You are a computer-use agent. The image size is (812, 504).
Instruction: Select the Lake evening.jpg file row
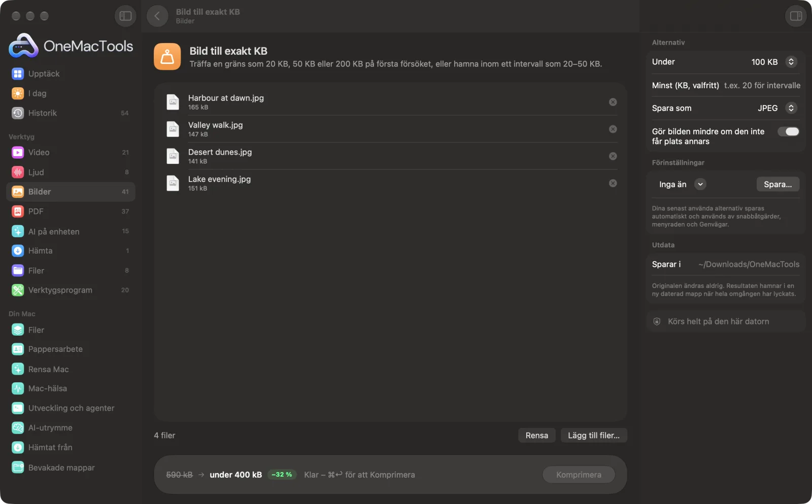(390, 183)
